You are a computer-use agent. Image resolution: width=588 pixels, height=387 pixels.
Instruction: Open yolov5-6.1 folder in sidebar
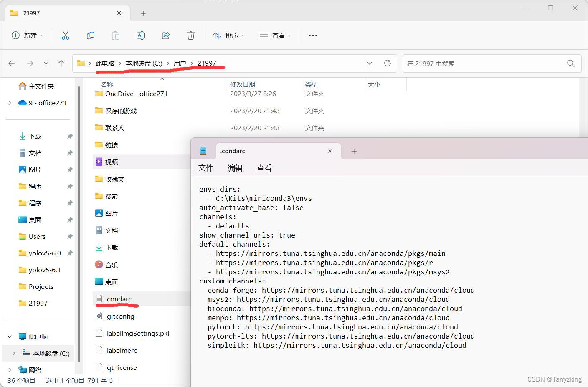39,270
